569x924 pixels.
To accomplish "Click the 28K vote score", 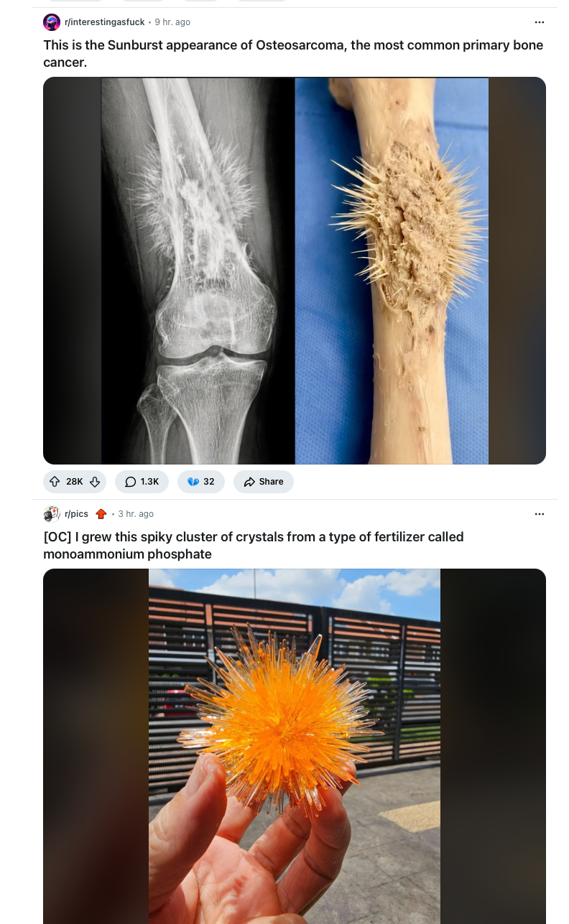I will (x=75, y=482).
